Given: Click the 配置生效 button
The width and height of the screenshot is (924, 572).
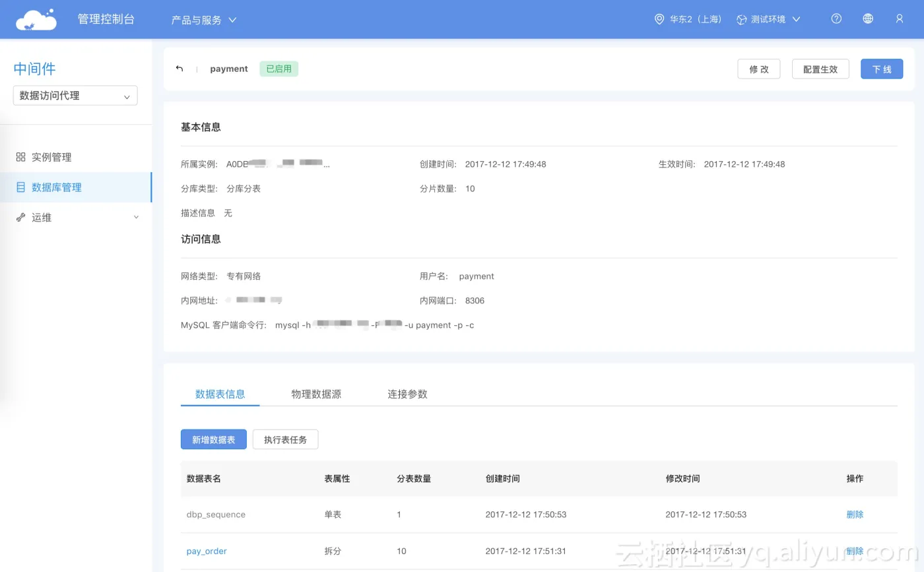Looking at the screenshot, I should click(820, 69).
